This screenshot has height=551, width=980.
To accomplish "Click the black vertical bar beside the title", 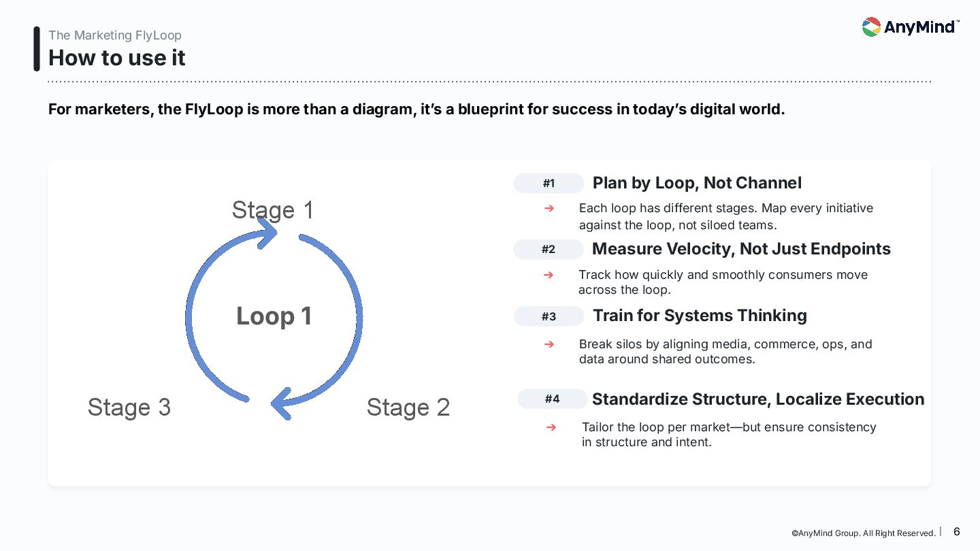I will [37, 49].
